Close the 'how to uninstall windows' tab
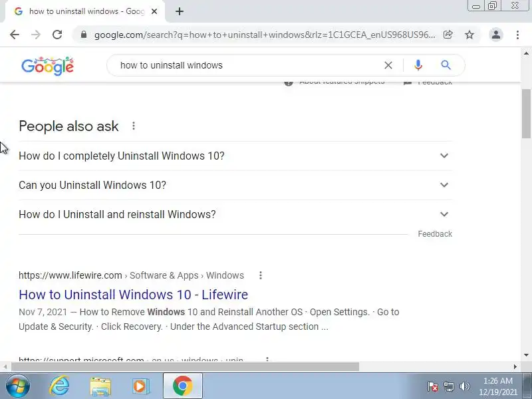 154,11
